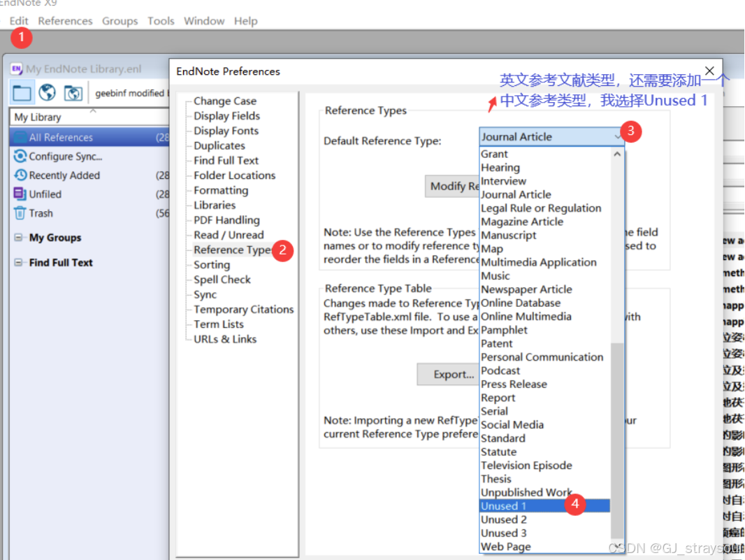This screenshot has width=745, height=560.
Task: Open the Default Reference Type combo box
Action: click(x=551, y=137)
